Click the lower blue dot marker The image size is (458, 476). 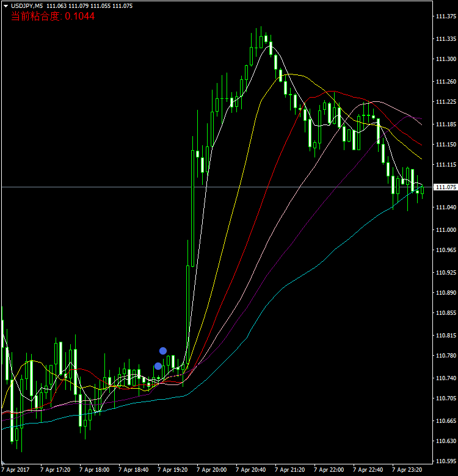click(x=158, y=366)
